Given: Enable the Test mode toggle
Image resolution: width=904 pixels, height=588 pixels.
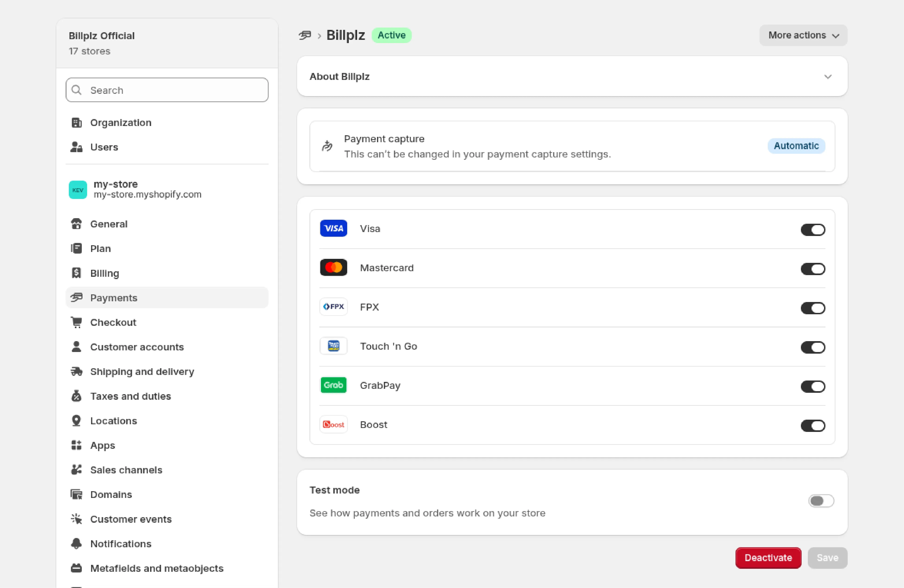Looking at the screenshot, I should coord(821,501).
